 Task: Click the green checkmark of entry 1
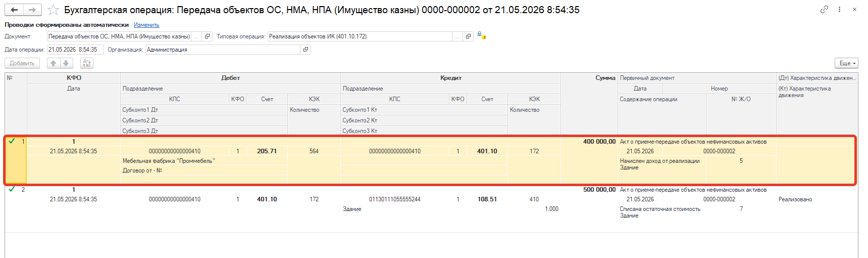pos(12,141)
